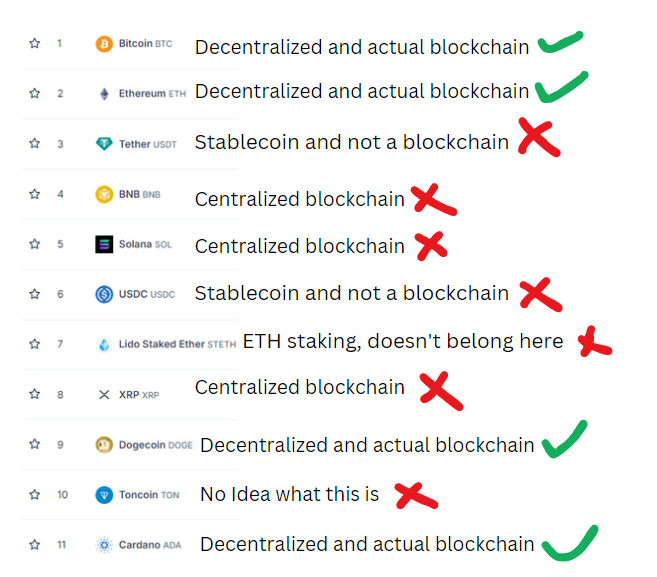
Task: Toggle the favorite star for Bitcoin
Action: coord(35,43)
